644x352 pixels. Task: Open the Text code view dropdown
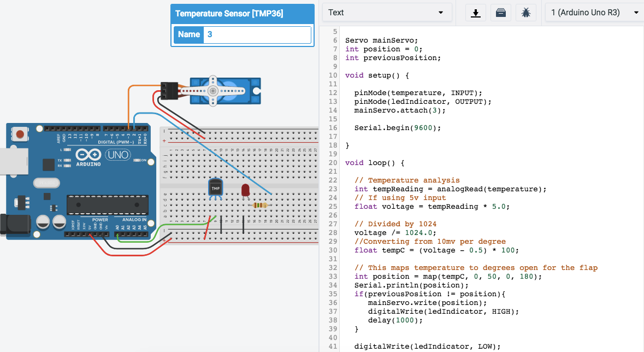coord(387,12)
